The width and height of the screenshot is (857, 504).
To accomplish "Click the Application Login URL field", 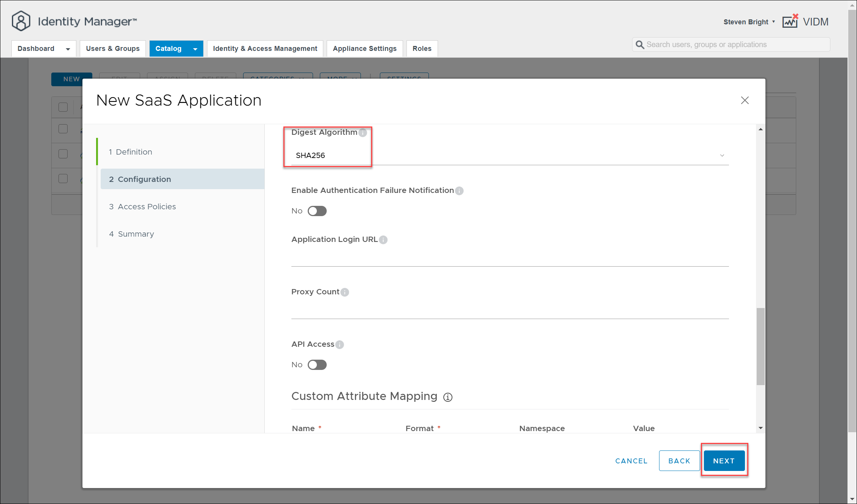I will (509, 258).
